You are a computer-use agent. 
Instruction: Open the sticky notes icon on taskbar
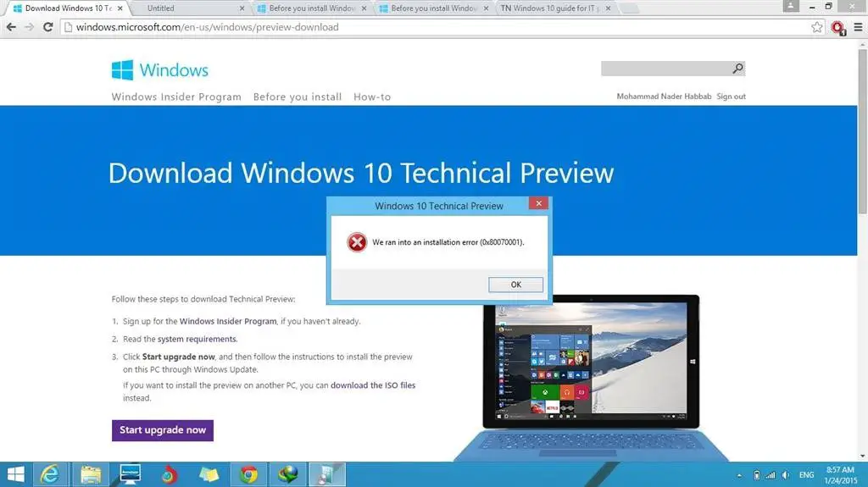click(209, 474)
